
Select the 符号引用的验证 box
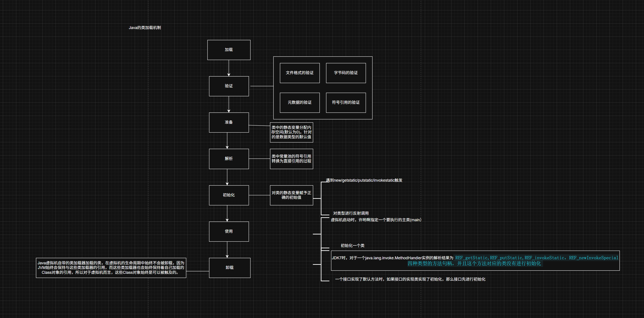point(346,102)
